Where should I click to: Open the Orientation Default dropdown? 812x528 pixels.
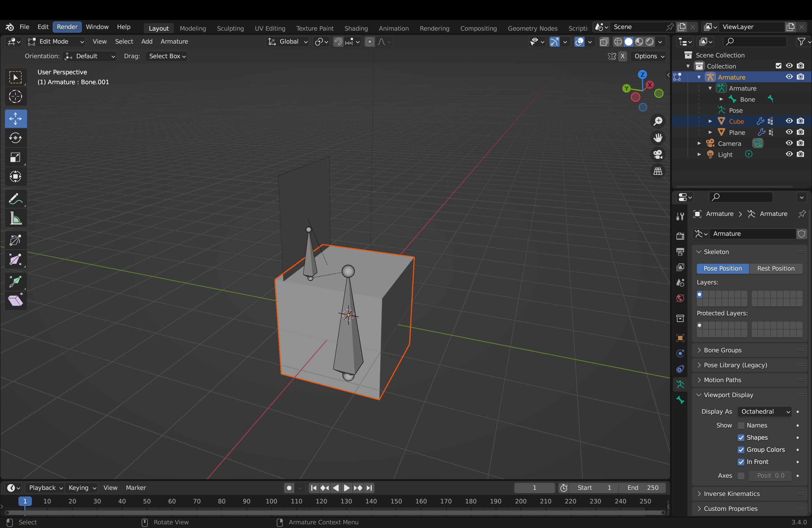click(x=90, y=56)
